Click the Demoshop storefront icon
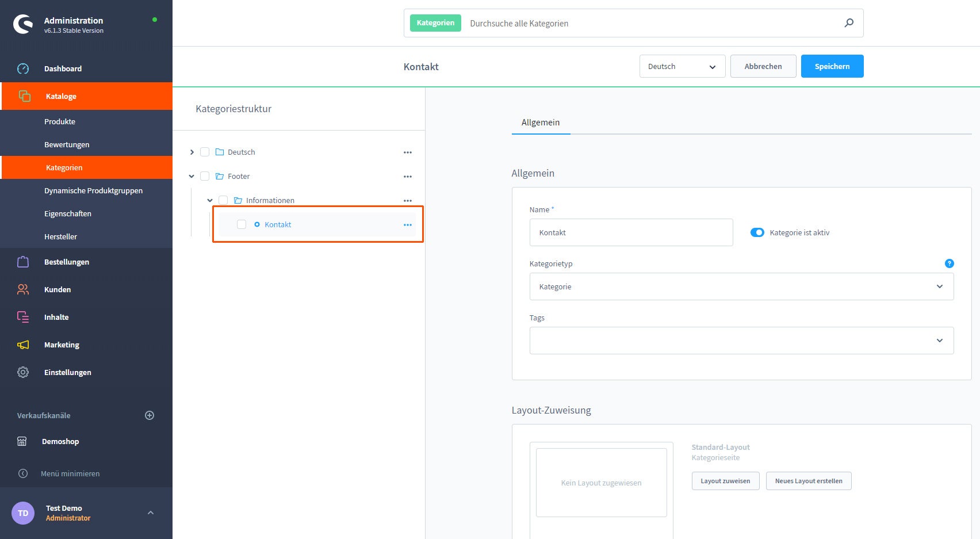The height and width of the screenshot is (539, 980). click(22, 441)
